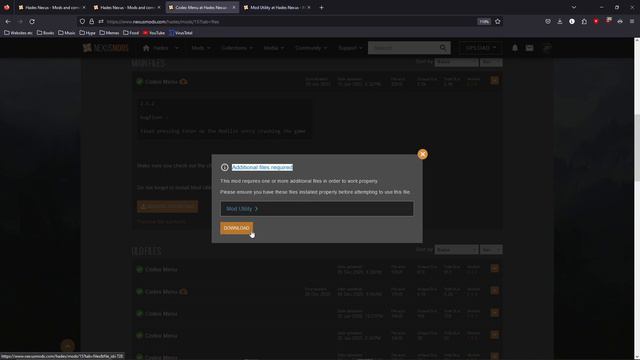Image resolution: width=640 pixels, height=360 pixels.
Task: Open the Websites etc bookmarks folder
Action: tap(18, 33)
